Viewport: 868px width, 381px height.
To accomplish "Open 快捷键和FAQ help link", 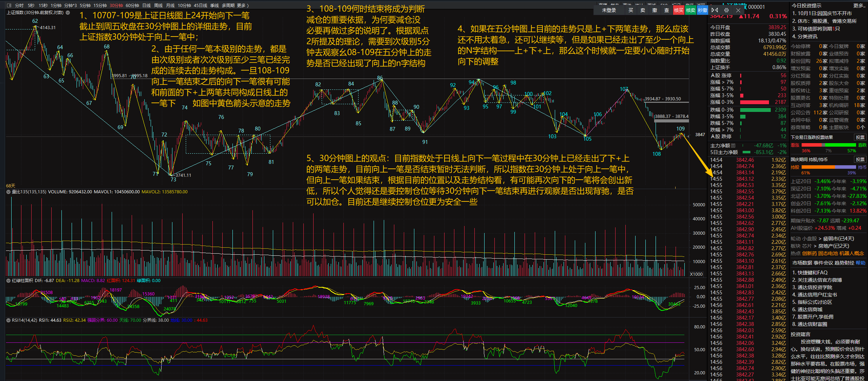I will (810, 272).
